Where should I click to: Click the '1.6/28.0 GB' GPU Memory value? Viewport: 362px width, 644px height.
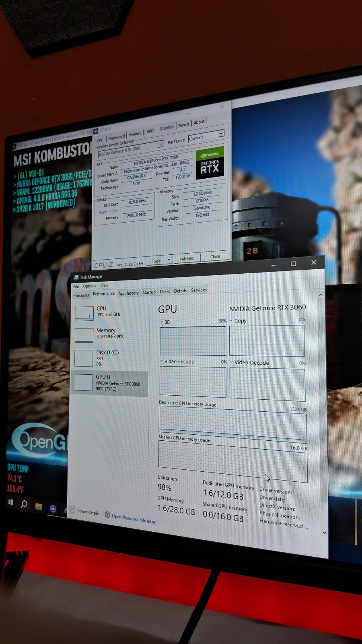tap(176, 510)
